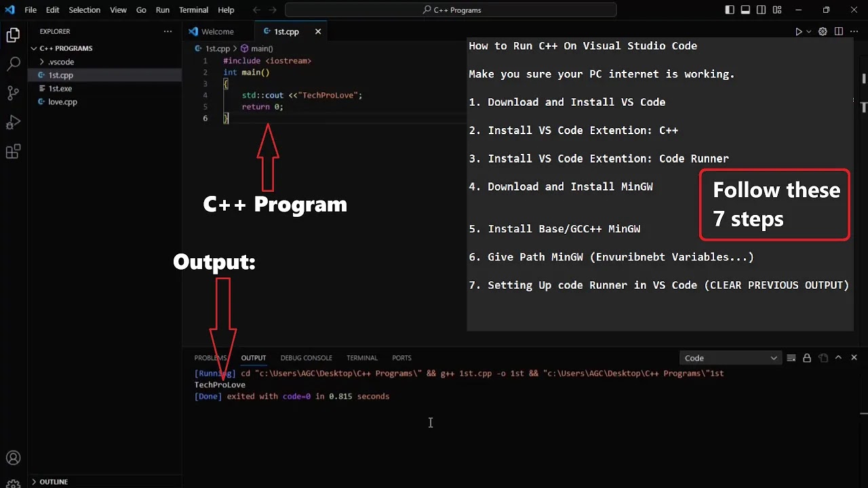Collapse the C++ PROGRAMS folder section
This screenshot has width=868, height=488.
pos(104,48)
